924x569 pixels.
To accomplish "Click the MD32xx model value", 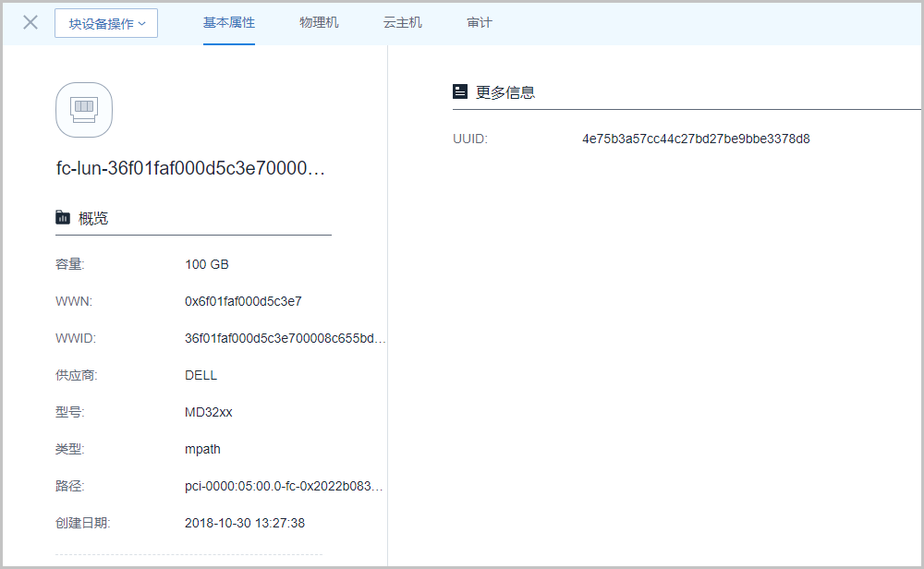I will coord(209,412).
